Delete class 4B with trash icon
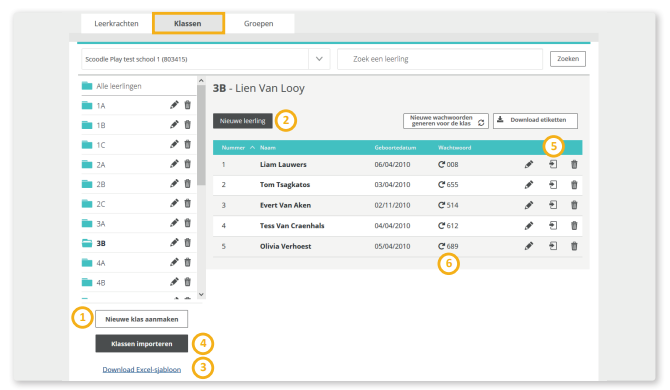The height and width of the screenshot is (390, 670). (x=188, y=282)
